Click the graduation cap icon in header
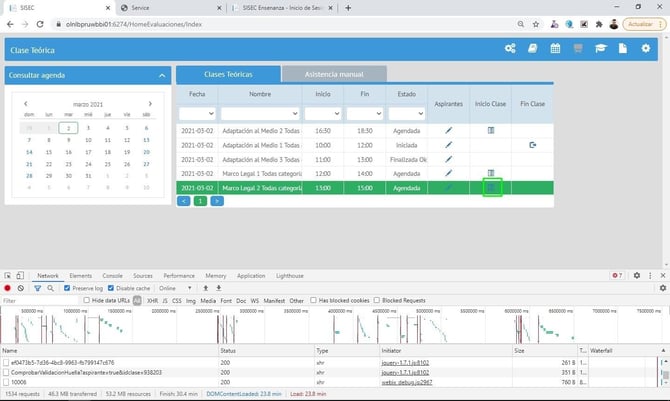The width and height of the screenshot is (670, 401). click(600, 49)
